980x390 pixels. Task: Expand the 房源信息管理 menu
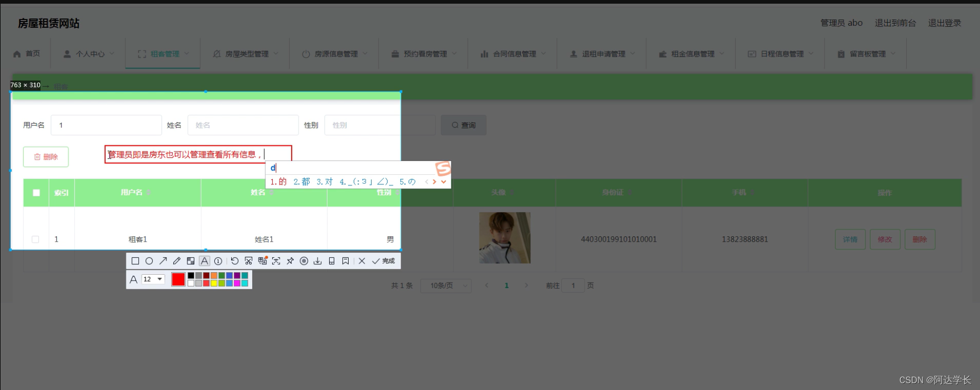click(334, 54)
